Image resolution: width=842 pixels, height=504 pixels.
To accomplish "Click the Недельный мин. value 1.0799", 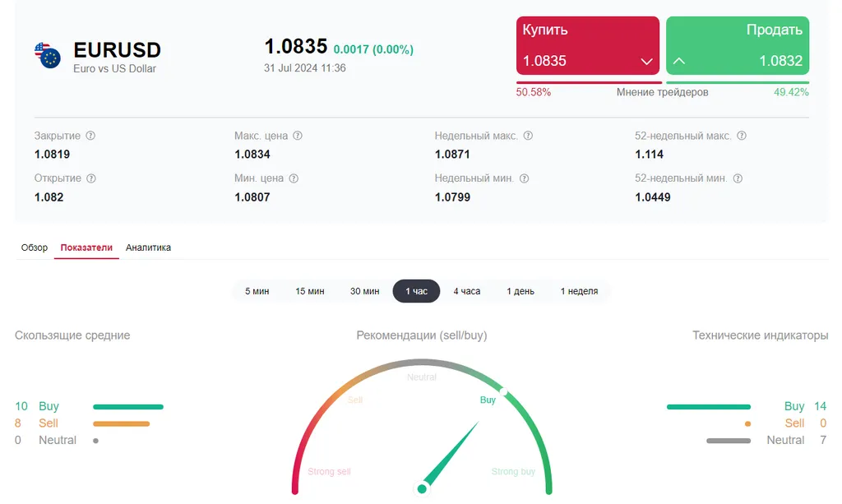I will (x=453, y=197).
